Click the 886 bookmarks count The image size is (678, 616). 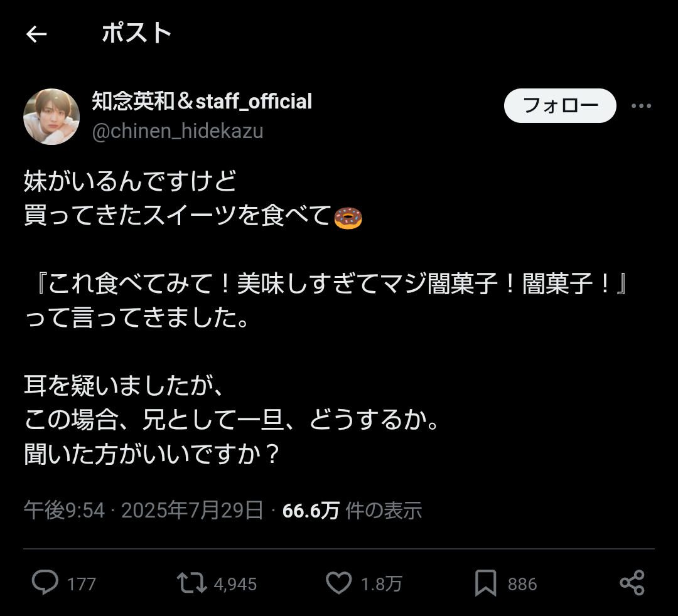click(522, 585)
